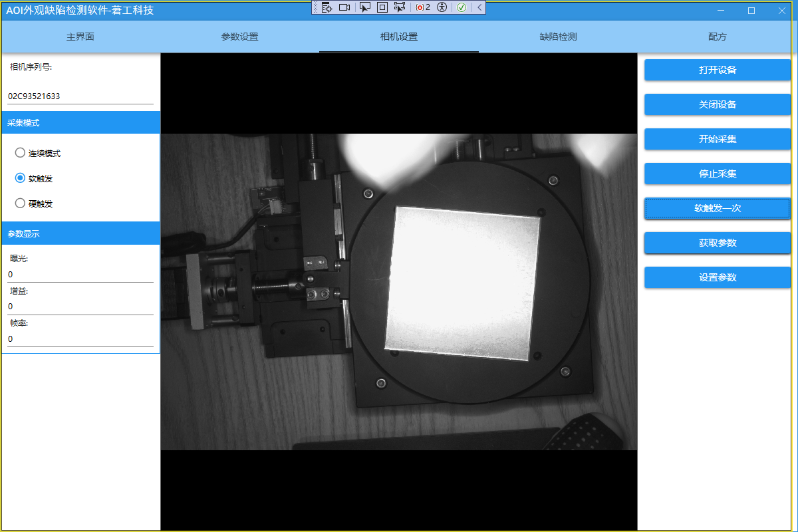Open the 相机设置 tab
Screen dimensions: 798x532
pyautogui.click(x=399, y=37)
